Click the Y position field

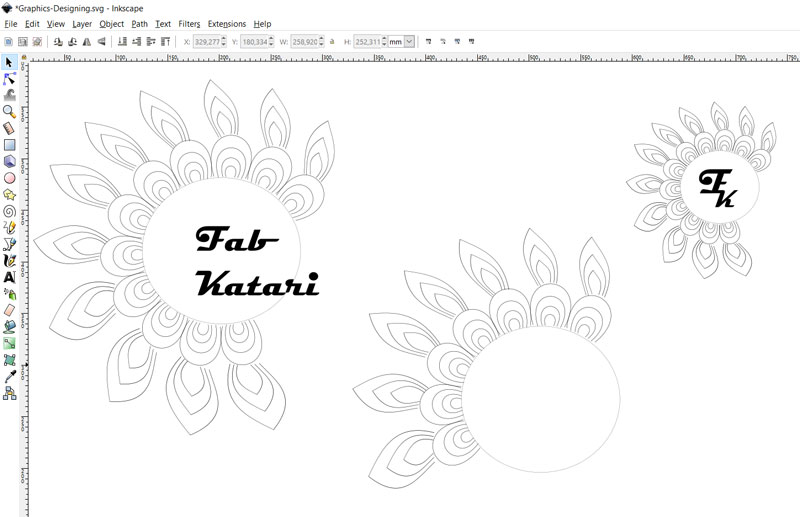(254, 41)
